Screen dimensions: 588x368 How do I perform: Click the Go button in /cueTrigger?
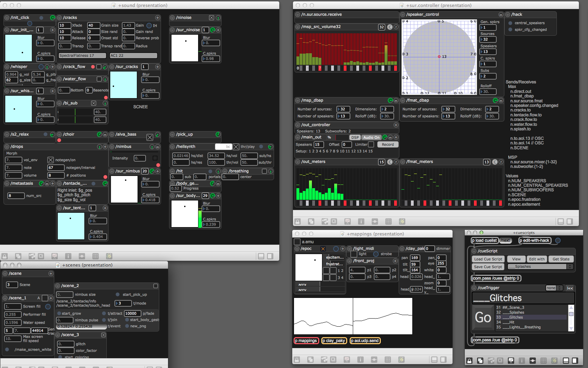(x=483, y=318)
